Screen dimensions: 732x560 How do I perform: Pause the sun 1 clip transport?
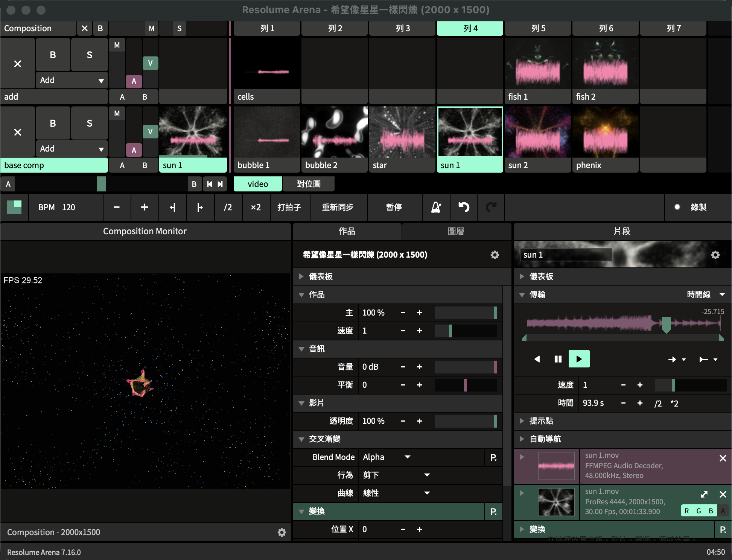tap(558, 359)
